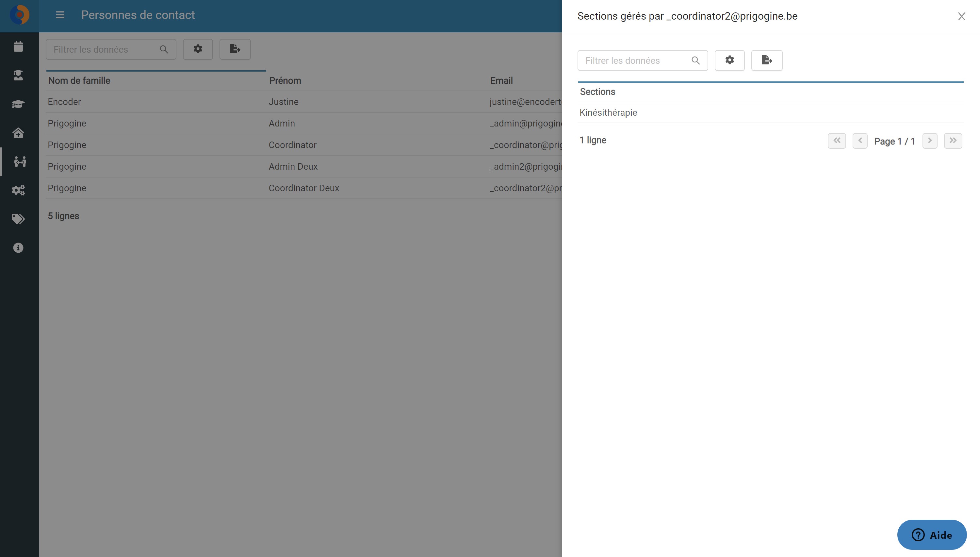Click the 1 ligne row count

click(593, 140)
